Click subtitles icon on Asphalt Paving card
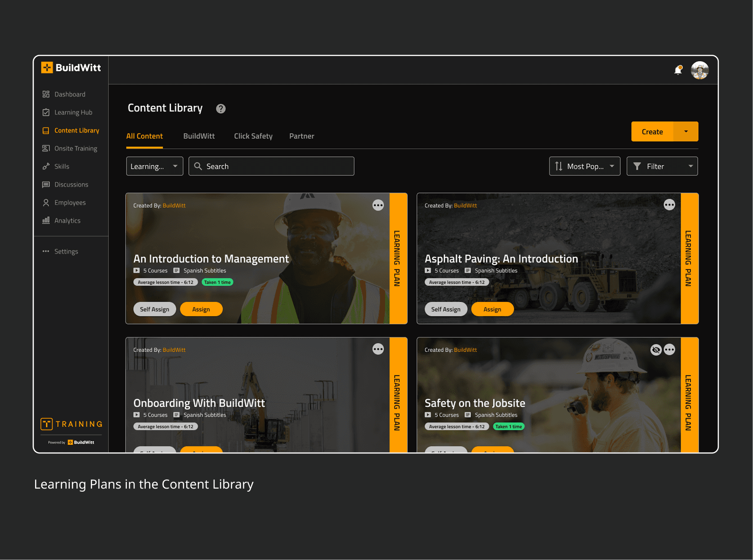The width and height of the screenshot is (753, 560). (468, 271)
